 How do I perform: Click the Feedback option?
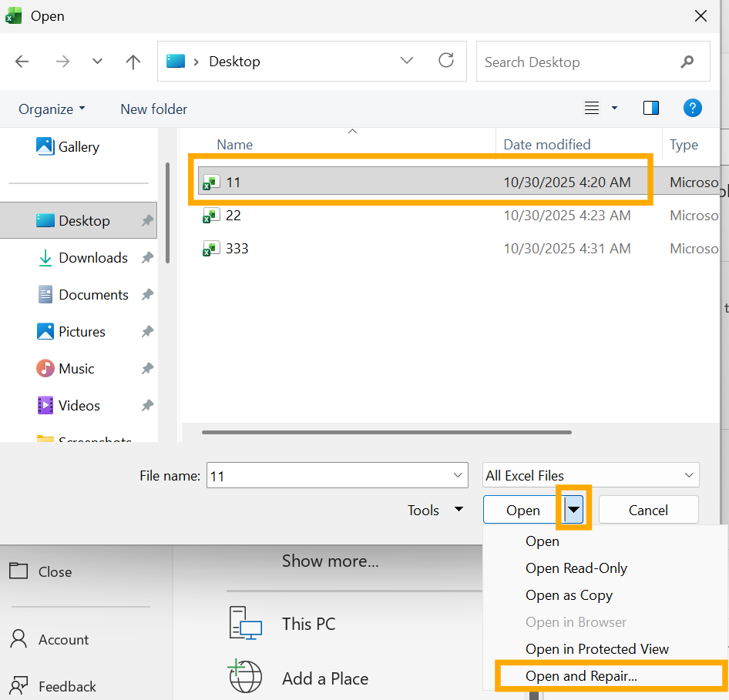coord(68,686)
